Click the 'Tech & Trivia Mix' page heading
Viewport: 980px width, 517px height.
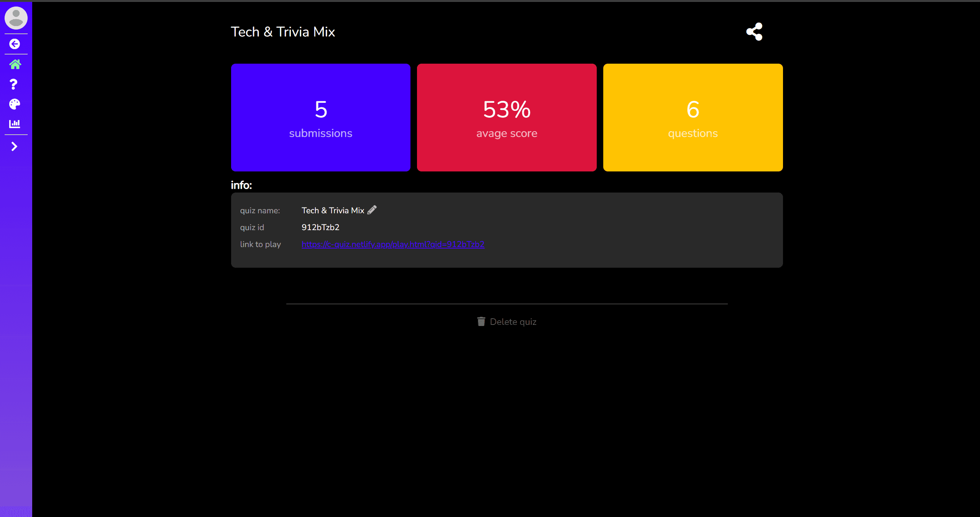point(283,32)
